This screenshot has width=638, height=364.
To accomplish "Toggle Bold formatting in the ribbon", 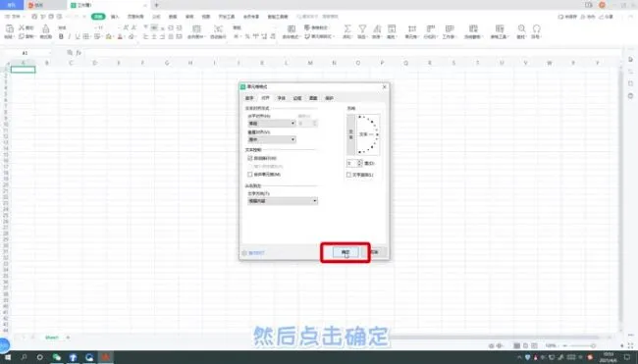I will point(61,36).
